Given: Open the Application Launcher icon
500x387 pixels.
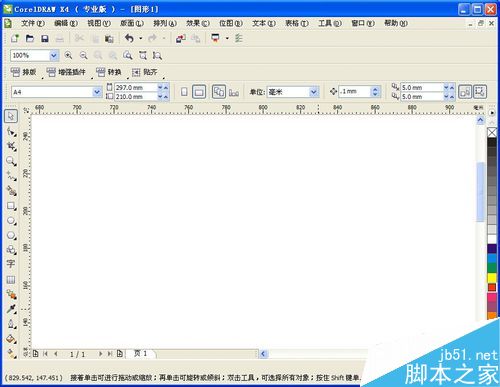Looking at the screenshot, I should point(216,38).
